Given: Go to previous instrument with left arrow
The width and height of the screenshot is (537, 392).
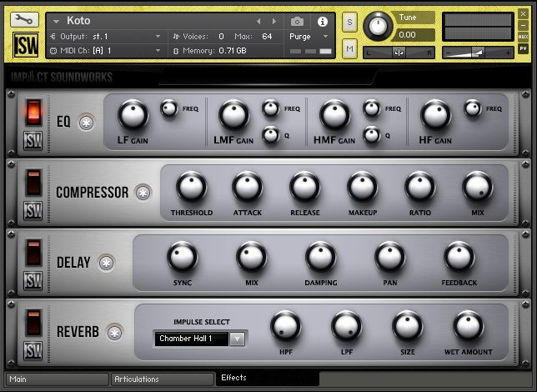Looking at the screenshot, I should [258, 22].
